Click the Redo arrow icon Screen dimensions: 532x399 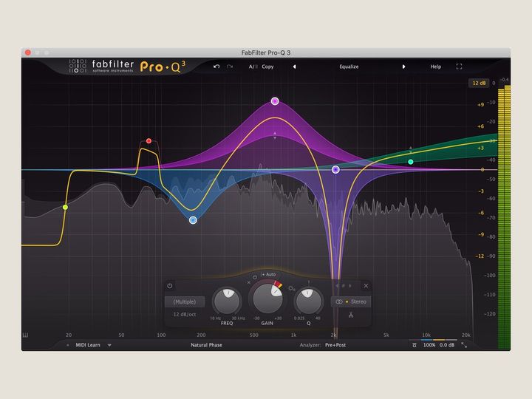coord(230,66)
